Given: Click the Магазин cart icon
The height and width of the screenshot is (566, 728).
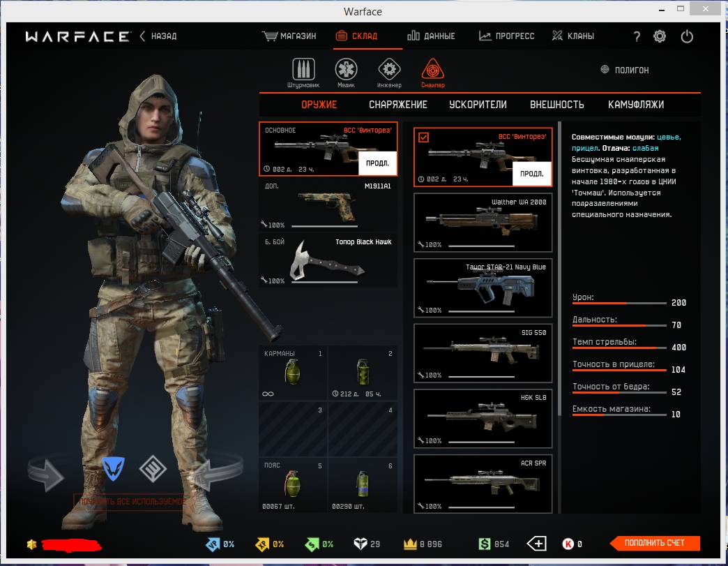Looking at the screenshot, I should click(270, 36).
